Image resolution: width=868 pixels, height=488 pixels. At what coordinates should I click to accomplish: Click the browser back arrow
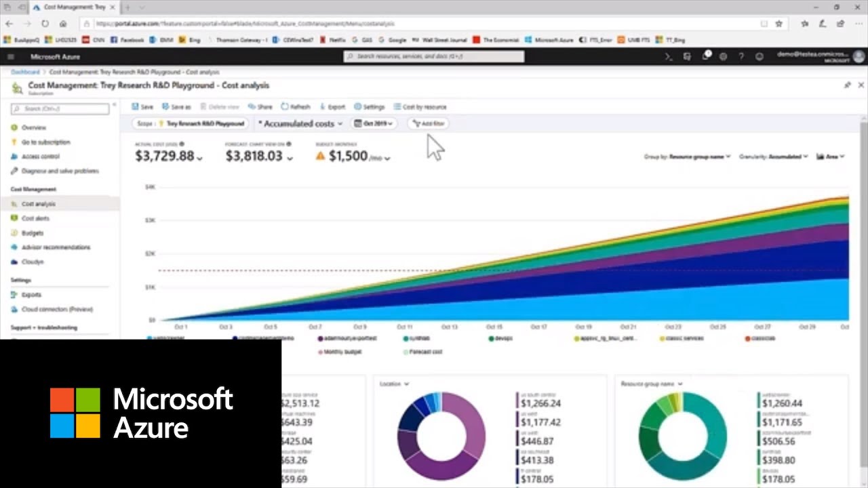(x=9, y=23)
